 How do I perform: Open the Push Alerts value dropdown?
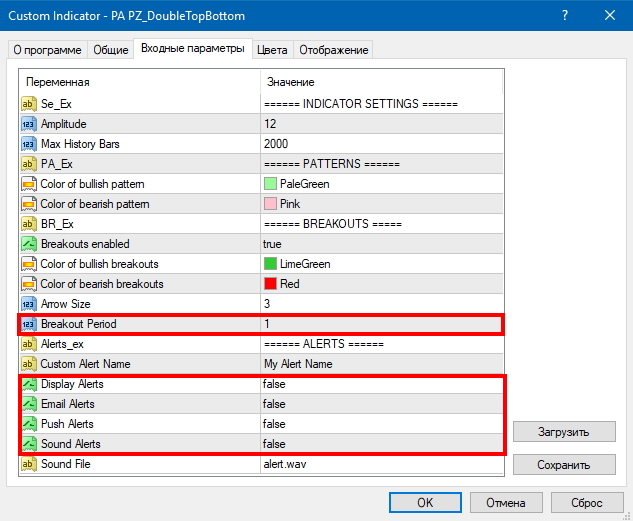[380, 424]
